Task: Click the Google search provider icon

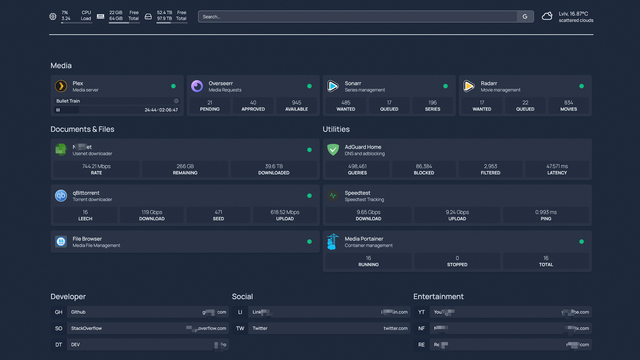Action: pos(525,17)
